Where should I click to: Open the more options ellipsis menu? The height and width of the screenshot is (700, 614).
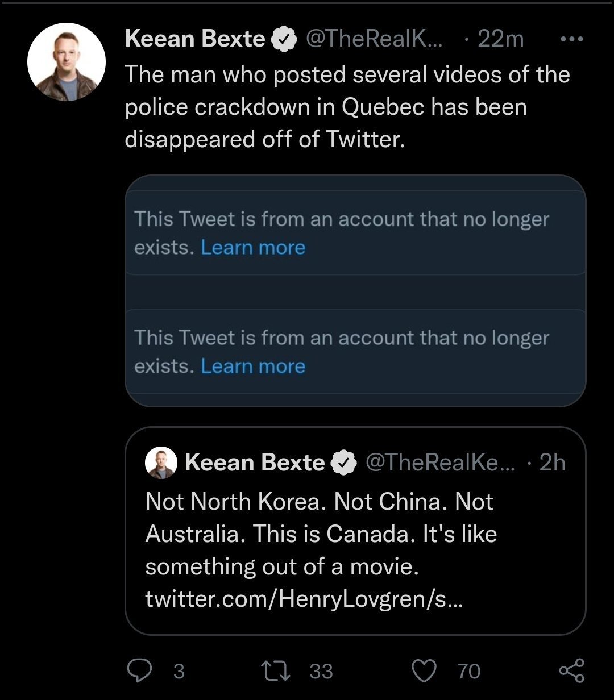pos(571,39)
